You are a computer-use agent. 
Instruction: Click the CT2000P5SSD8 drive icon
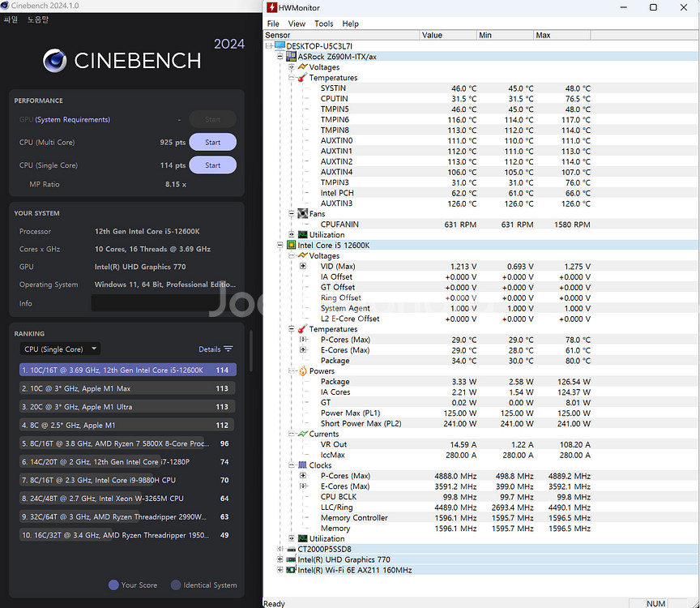(x=291, y=549)
